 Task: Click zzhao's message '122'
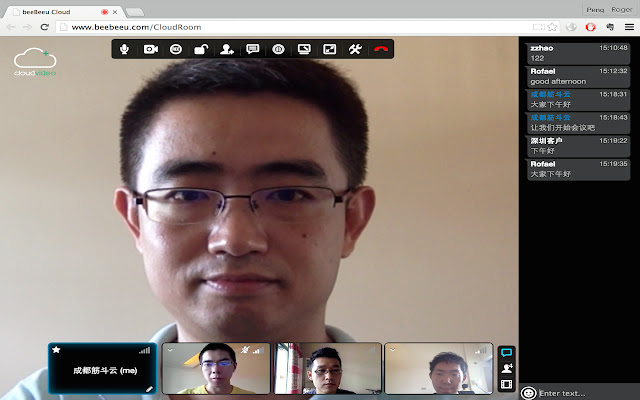(578, 53)
